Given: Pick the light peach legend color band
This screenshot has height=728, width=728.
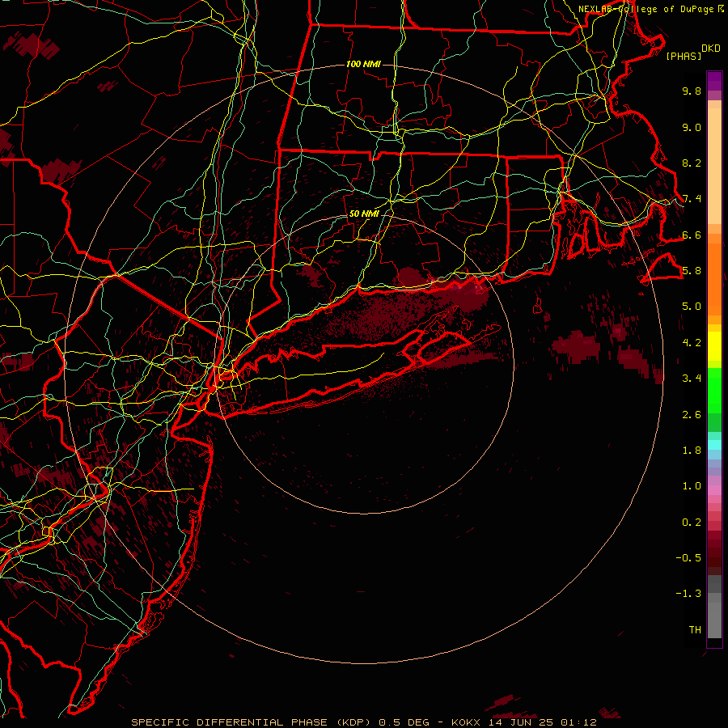Looking at the screenshot, I should (714, 166).
